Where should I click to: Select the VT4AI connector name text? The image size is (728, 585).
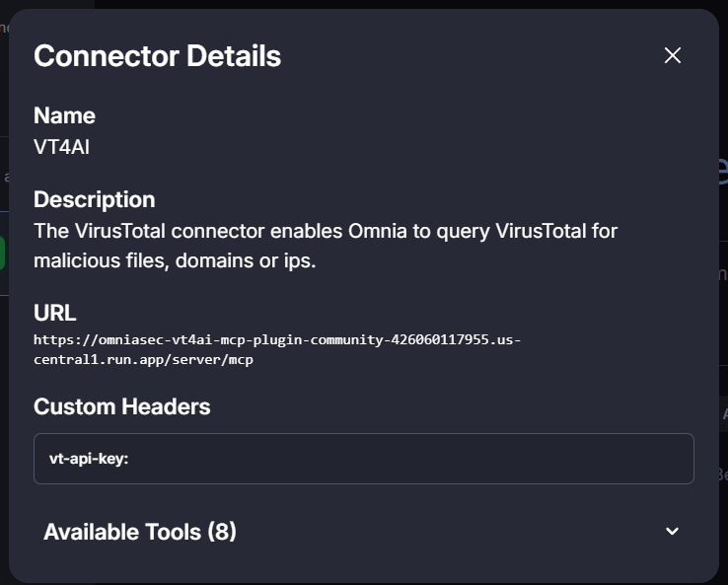pos(62,146)
